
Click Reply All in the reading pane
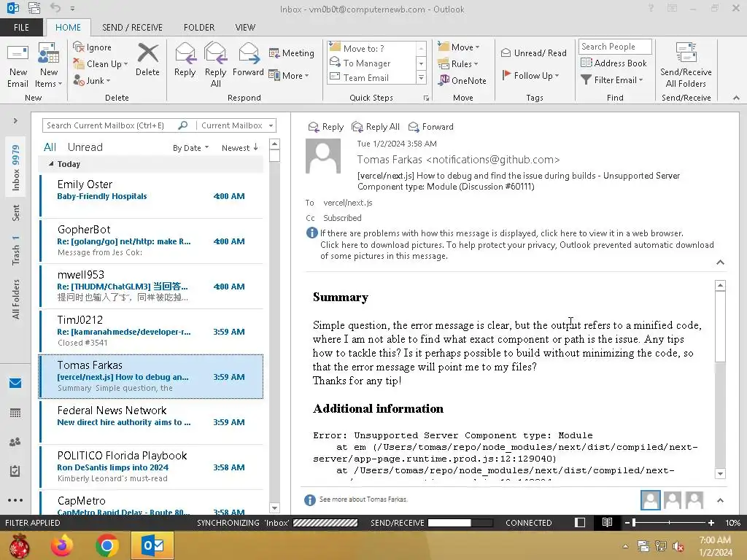click(x=376, y=127)
